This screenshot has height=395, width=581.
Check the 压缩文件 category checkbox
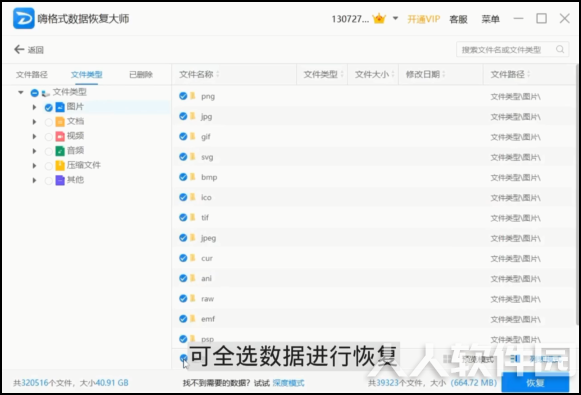click(x=49, y=166)
